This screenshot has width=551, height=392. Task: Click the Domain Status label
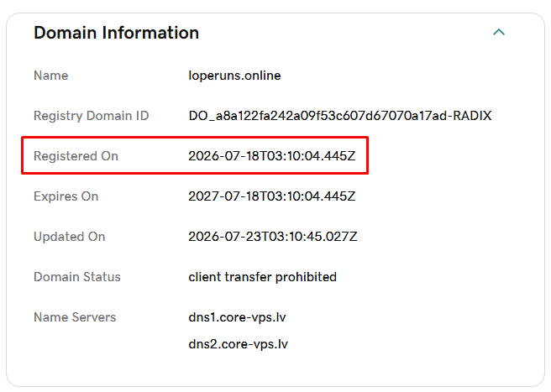pyautogui.click(x=77, y=277)
